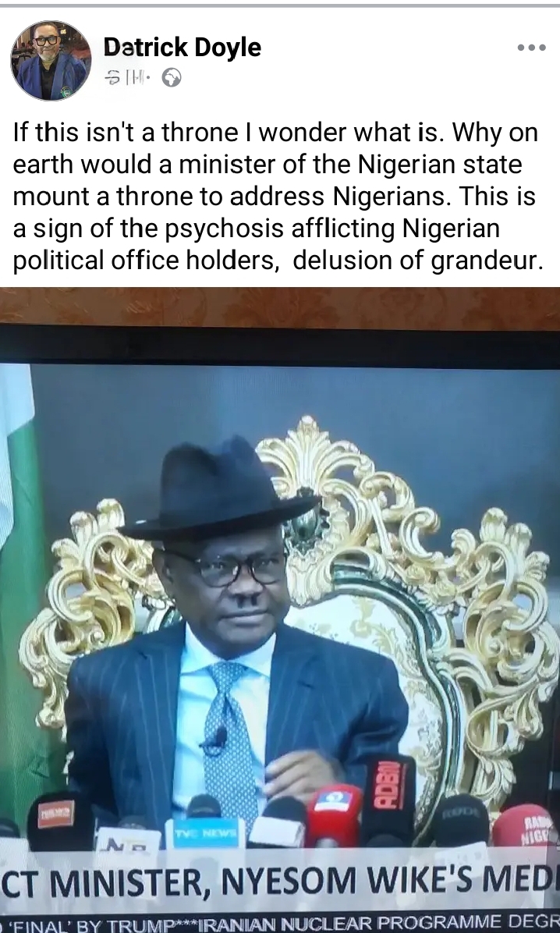Image resolution: width=560 pixels, height=933 pixels.
Task: Click the red Radio Nigeria microphone
Action: 525,826
